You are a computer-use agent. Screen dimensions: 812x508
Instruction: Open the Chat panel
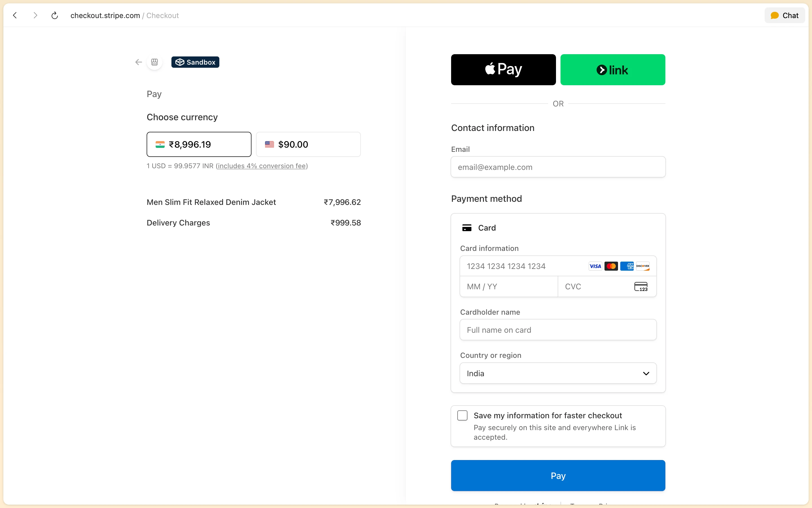pos(784,16)
